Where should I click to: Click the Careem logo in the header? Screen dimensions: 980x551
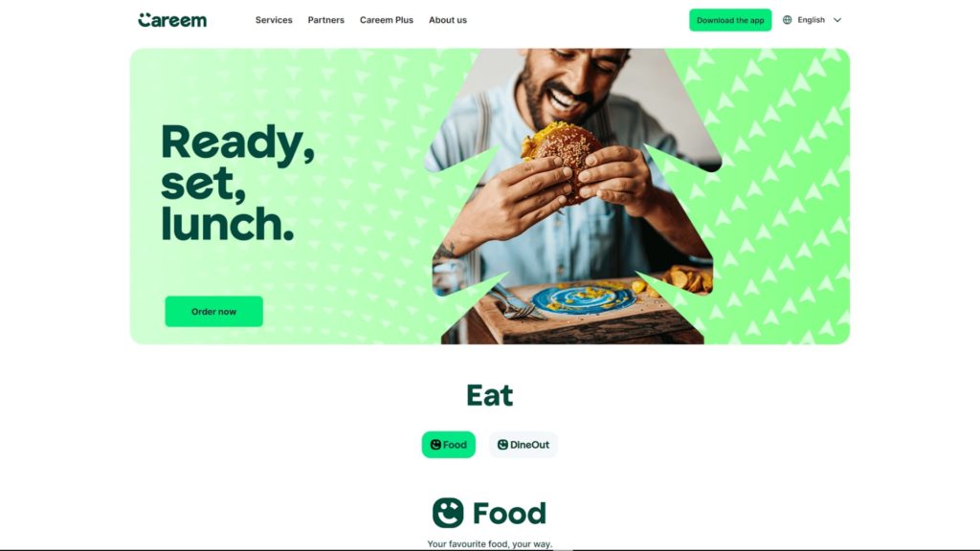pyautogui.click(x=172, y=20)
